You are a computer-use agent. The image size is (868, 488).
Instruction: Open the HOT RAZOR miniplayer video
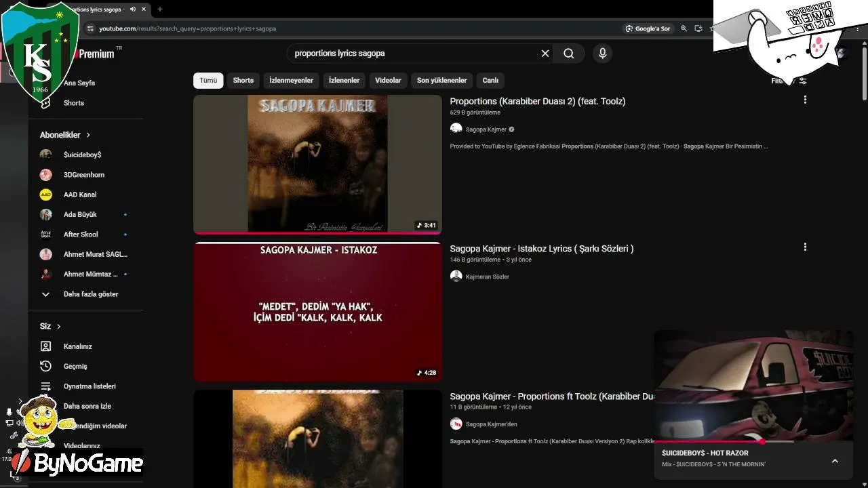coord(753,386)
